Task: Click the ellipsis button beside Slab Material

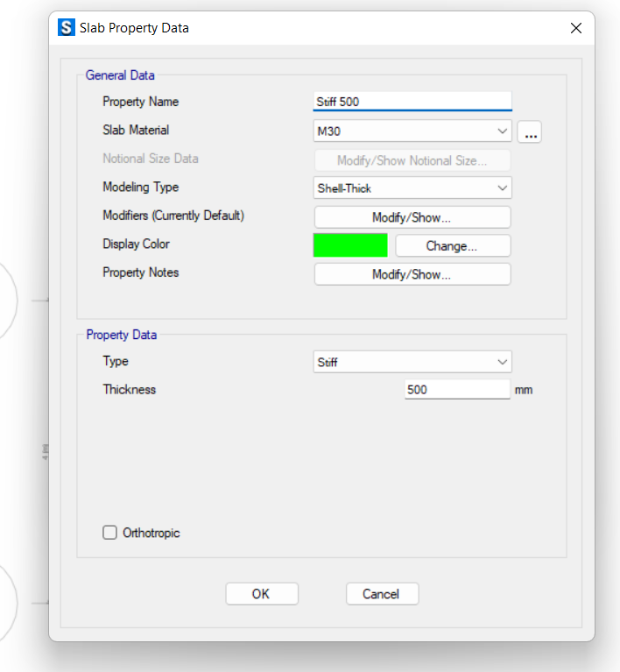Action: (530, 132)
